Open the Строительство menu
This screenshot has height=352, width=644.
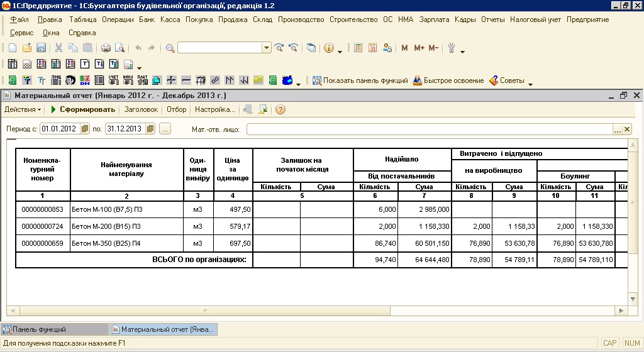click(353, 19)
